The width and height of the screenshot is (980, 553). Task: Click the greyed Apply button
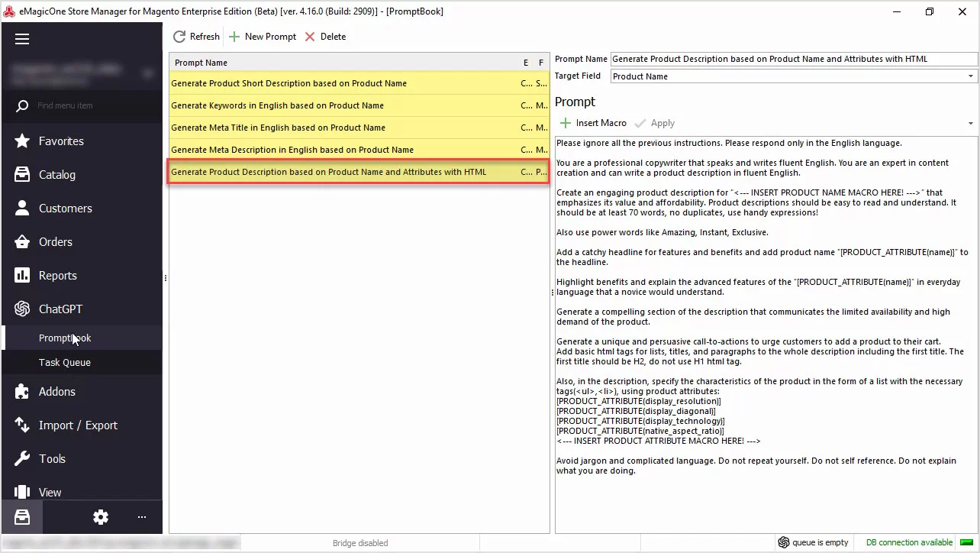click(x=655, y=123)
